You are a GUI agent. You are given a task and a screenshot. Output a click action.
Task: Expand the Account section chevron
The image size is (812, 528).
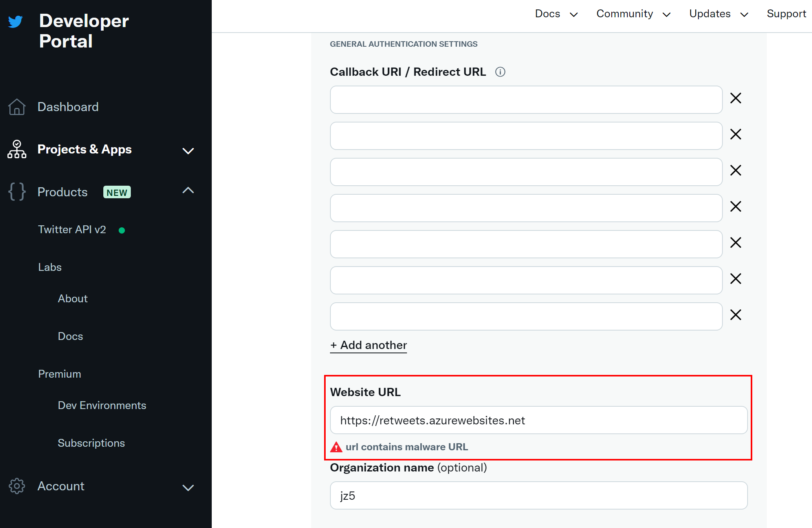188,488
